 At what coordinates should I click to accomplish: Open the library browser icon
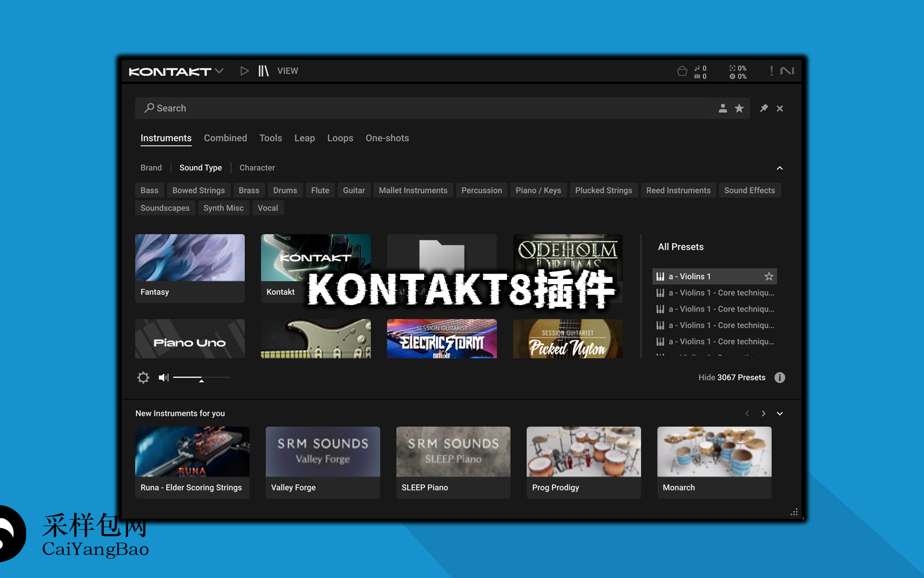click(x=263, y=71)
